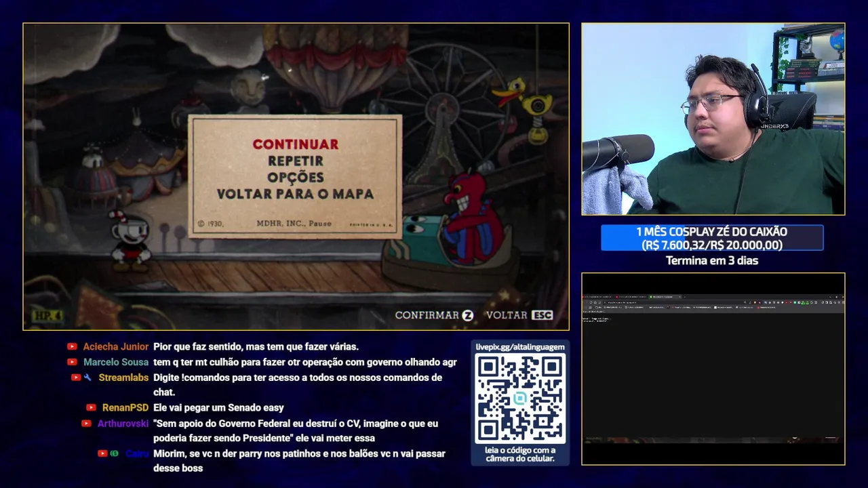Click the Marcelo Sousa username
868x488 pixels.
point(116,362)
